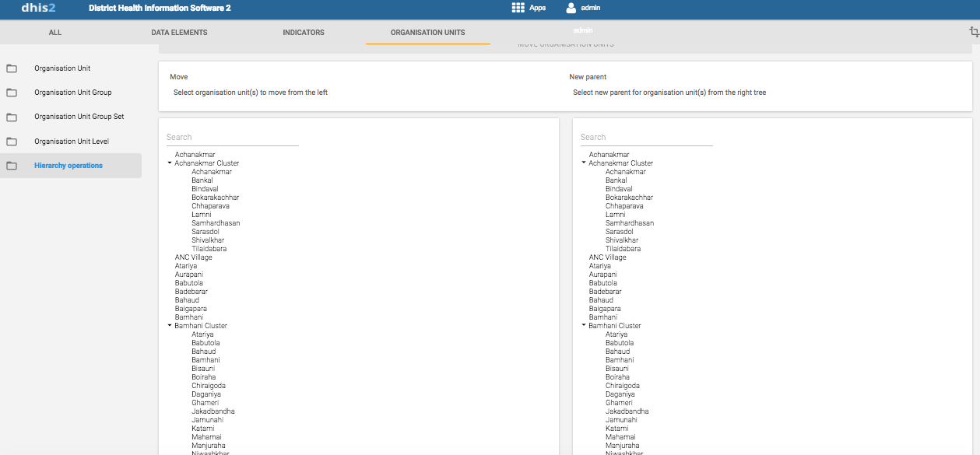Viewport: 980px width, 455px height.
Task: Click folder icon beside Organisation Unit Level
Action: (x=12, y=142)
